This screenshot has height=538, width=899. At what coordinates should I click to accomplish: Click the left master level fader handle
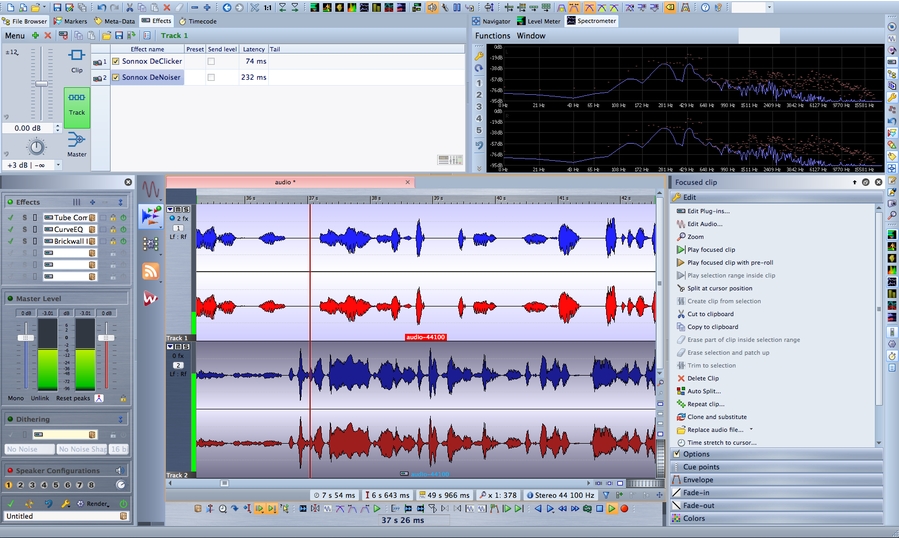click(x=25, y=338)
